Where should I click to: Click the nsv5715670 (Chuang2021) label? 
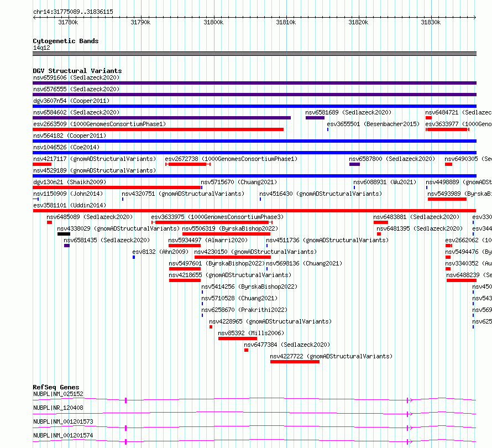pyautogui.click(x=239, y=182)
